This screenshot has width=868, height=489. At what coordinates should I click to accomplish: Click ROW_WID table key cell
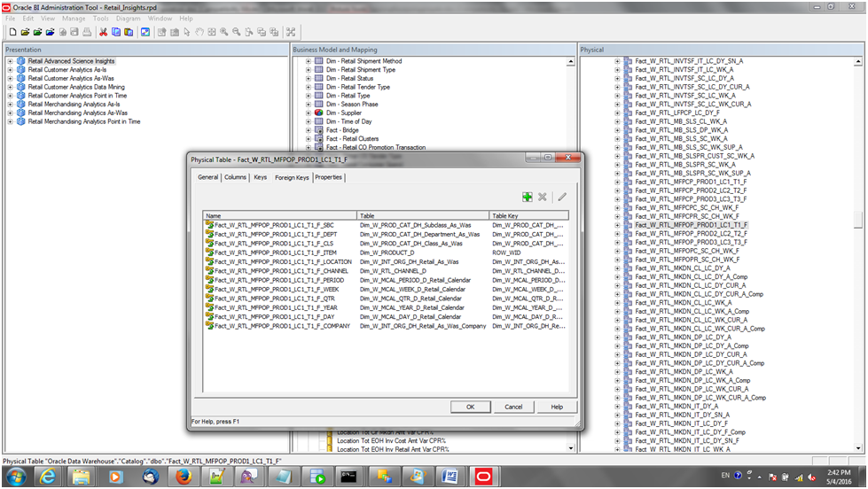[506, 252]
